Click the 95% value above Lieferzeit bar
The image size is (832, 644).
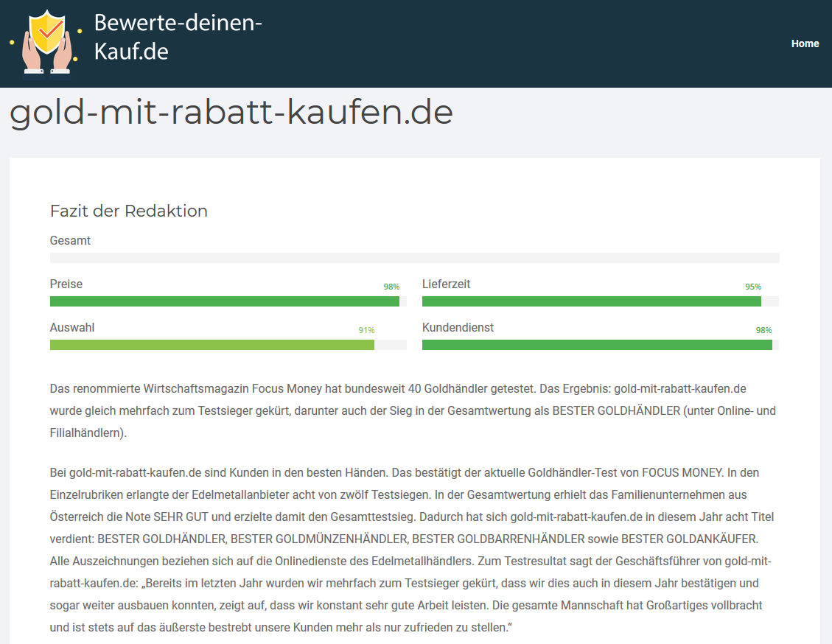coord(753,287)
